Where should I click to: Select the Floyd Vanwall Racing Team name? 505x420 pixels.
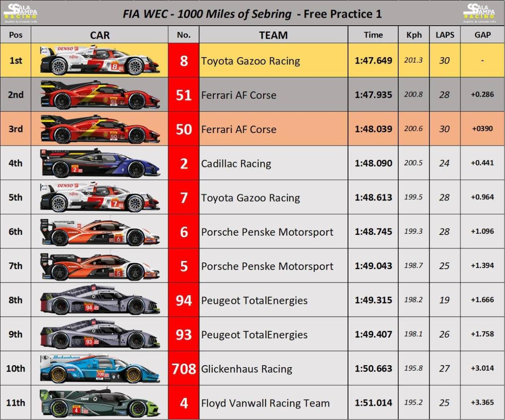[x=266, y=403]
